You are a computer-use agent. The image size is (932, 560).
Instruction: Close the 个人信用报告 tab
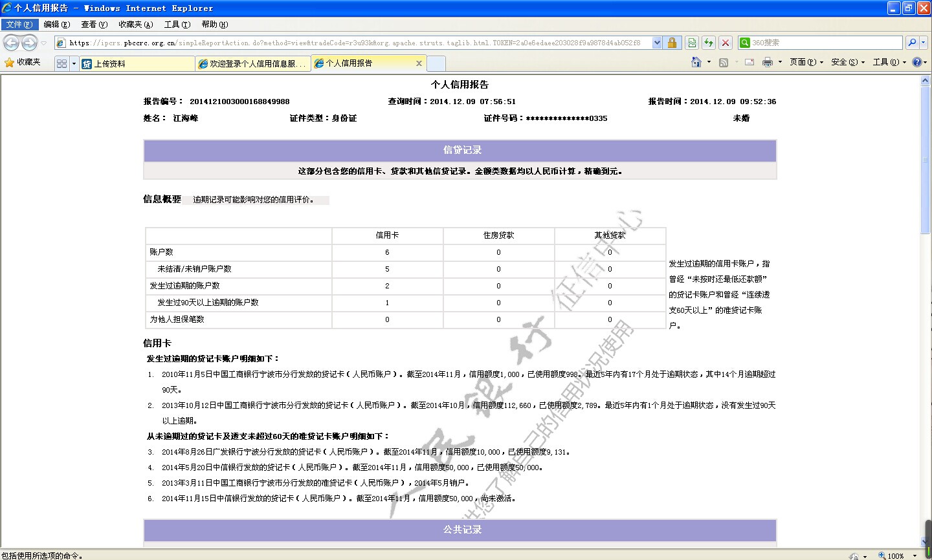click(x=419, y=63)
